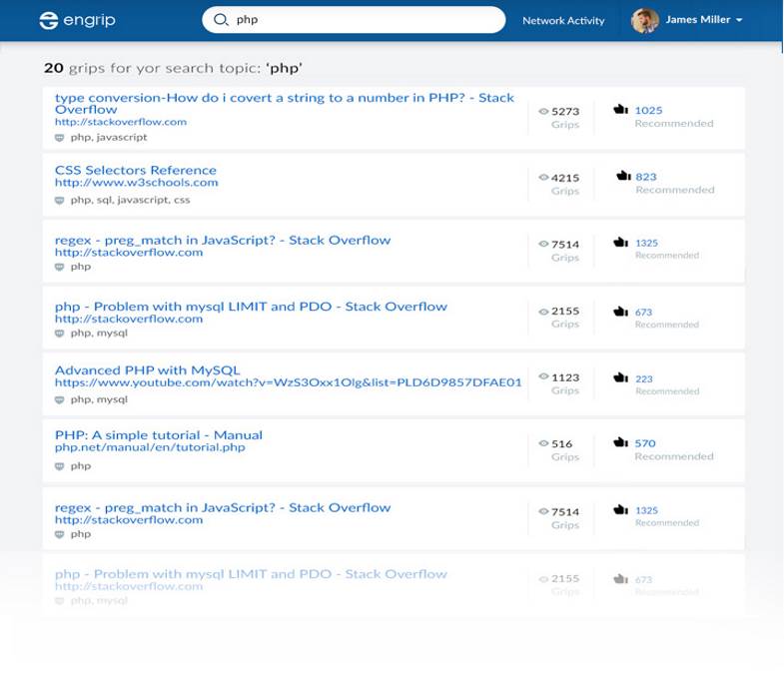Screen dimensions: 784x699
Task: Click James Miller's profile avatar
Action: (644, 21)
